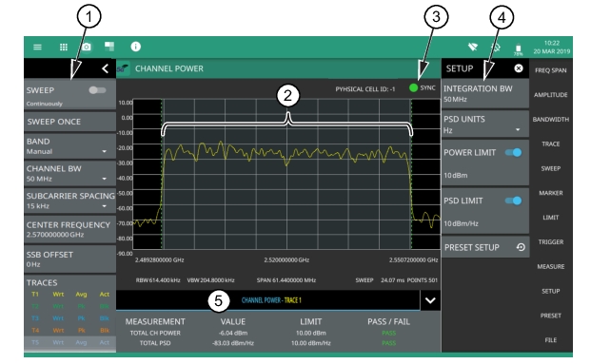
Task: Collapse the left panel with the back arrow
Action: click(x=105, y=68)
